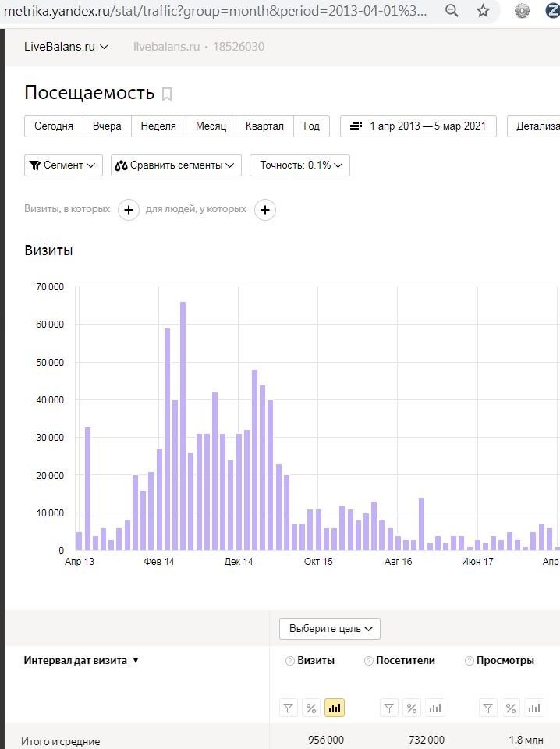Open help tooltip for Визиты column
Viewport: 560px width, 749px height.
pos(290,661)
